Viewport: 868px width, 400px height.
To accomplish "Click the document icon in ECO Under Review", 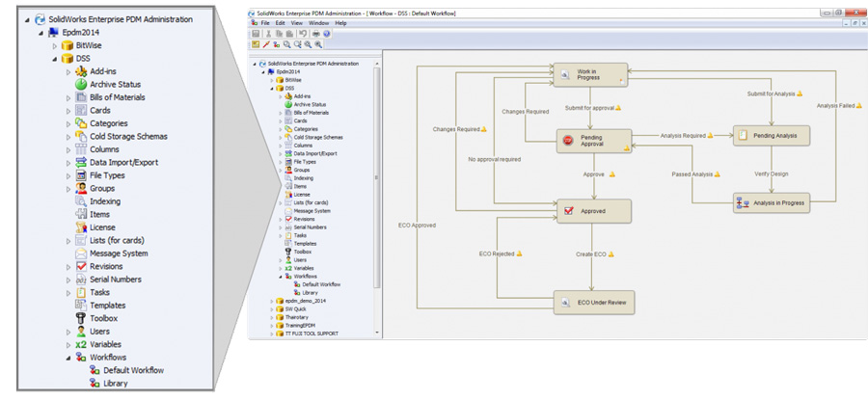I will click(x=566, y=303).
